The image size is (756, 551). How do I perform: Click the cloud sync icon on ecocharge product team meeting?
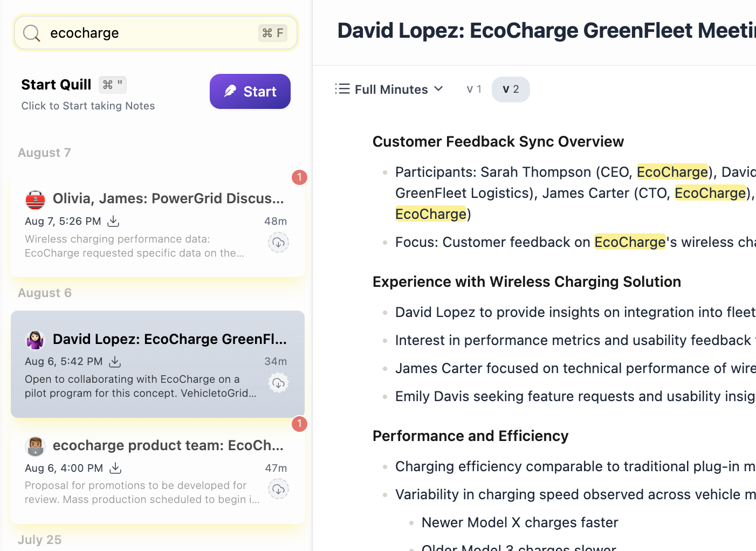click(x=278, y=489)
